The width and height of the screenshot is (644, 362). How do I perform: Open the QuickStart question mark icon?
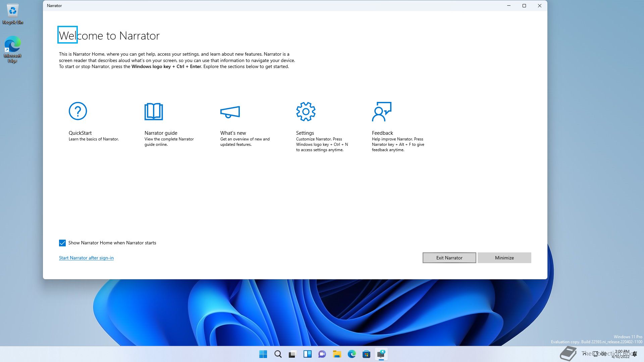click(x=78, y=111)
